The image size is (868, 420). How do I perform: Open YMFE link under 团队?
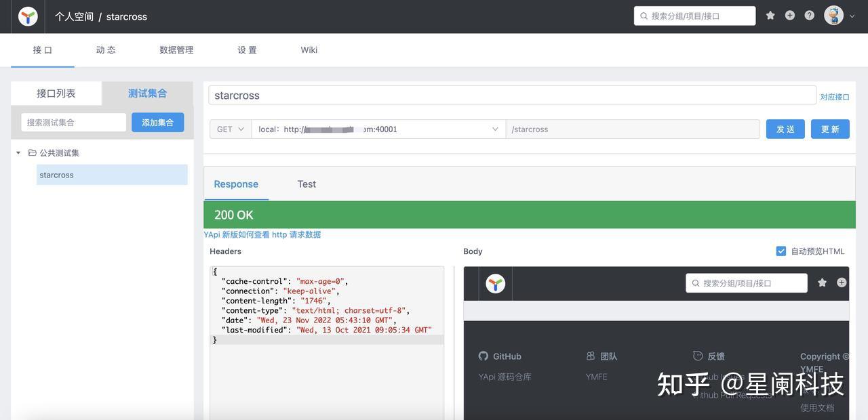tap(597, 377)
